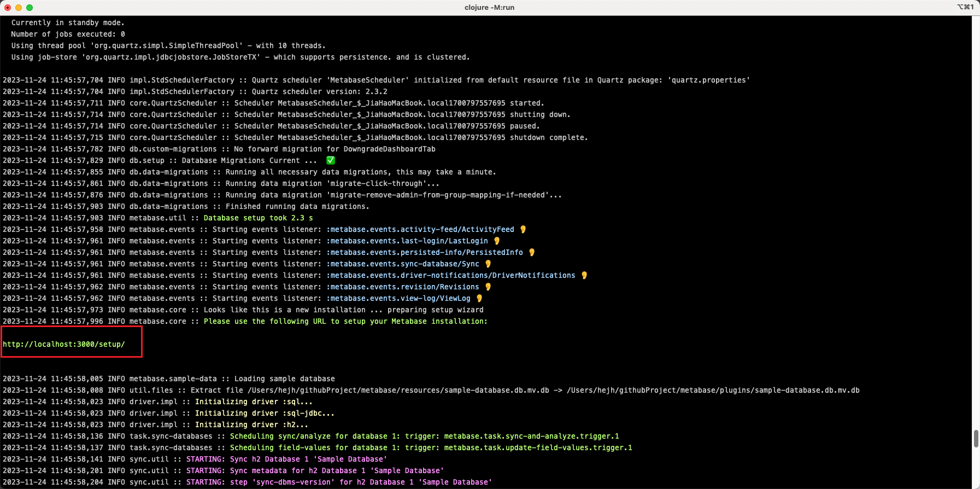The image size is (980, 489).
Task: Open the localhost:3000/setup URL
Action: [x=64, y=344]
